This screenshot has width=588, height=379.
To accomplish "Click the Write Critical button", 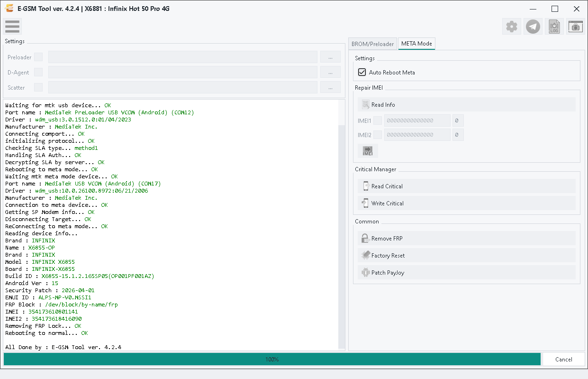I will click(x=467, y=203).
